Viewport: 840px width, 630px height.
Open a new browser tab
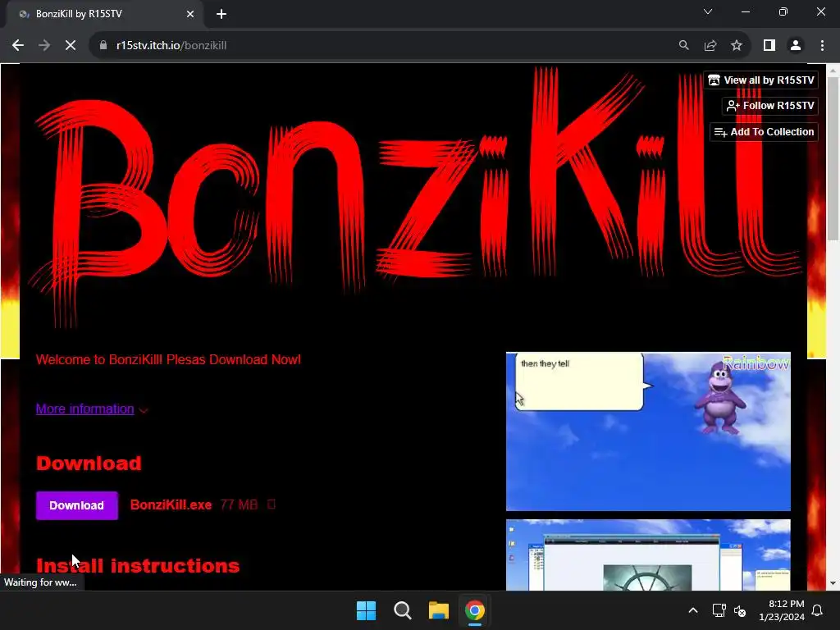tap(221, 14)
